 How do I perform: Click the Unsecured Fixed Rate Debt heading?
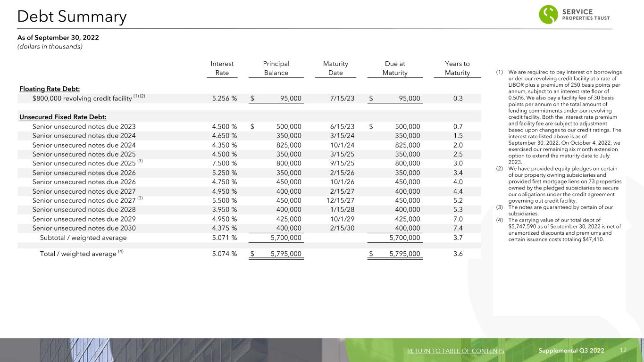tap(66, 117)
